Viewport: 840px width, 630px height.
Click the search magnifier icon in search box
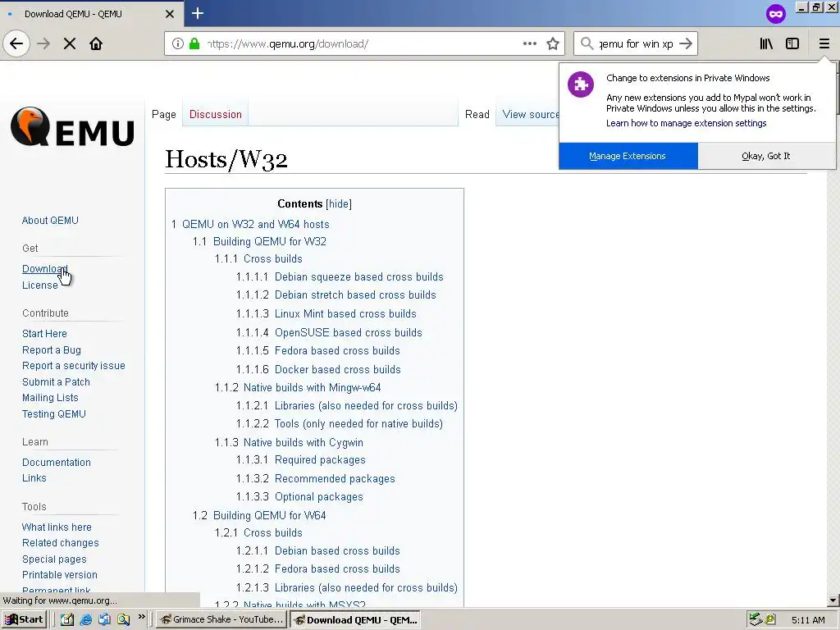pyautogui.click(x=587, y=43)
